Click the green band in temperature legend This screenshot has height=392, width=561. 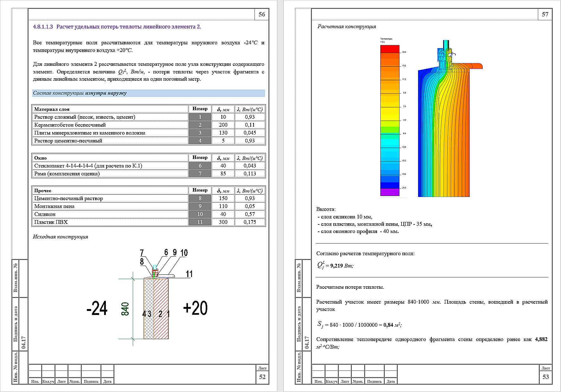(x=390, y=130)
